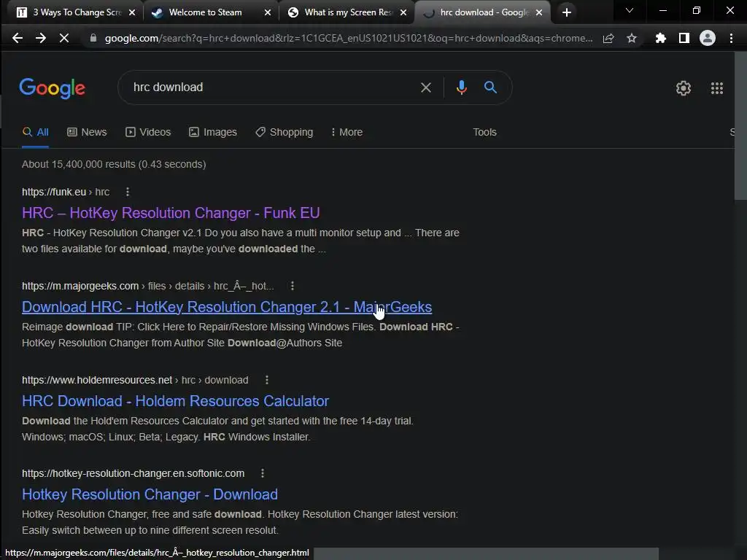Screen dimensions: 747x560
Task: Clear the search query text
Action: point(426,87)
